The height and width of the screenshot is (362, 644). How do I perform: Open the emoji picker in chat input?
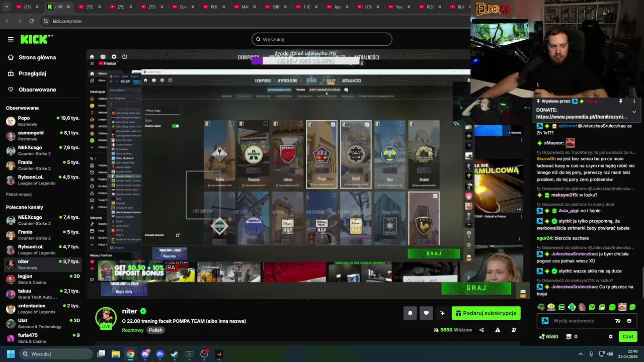629,321
